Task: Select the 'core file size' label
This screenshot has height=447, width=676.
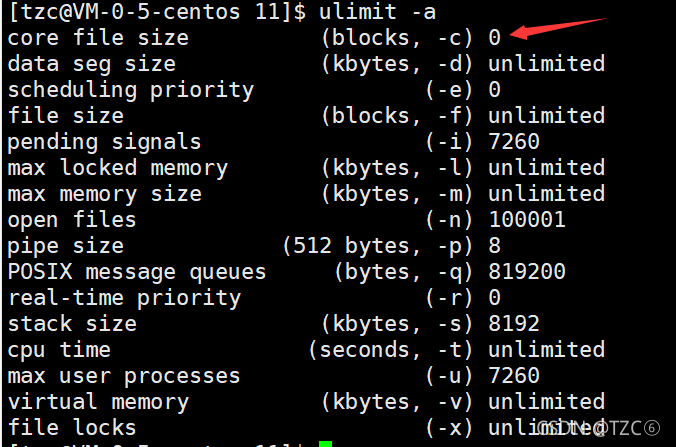Action: pos(98,38)
